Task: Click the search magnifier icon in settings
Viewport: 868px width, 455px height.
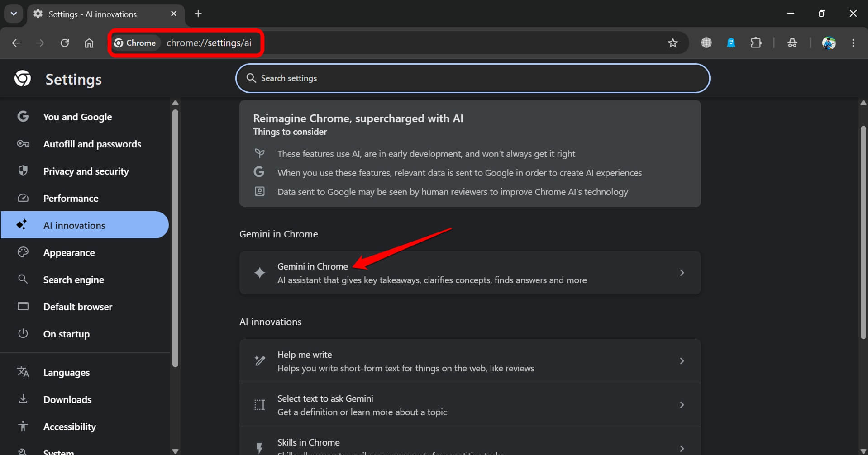Action: [251, 78]
